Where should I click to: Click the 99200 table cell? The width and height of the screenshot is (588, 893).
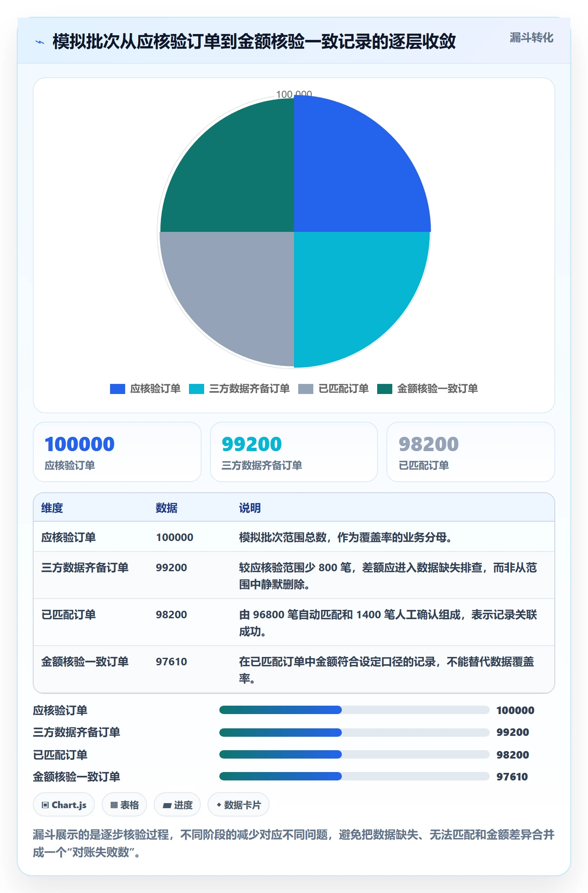(171, 567)
